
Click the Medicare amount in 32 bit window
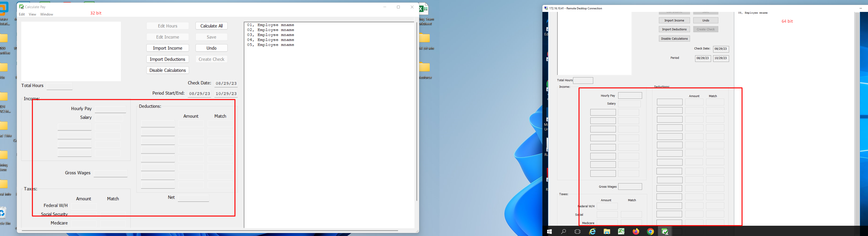(84, 224)
